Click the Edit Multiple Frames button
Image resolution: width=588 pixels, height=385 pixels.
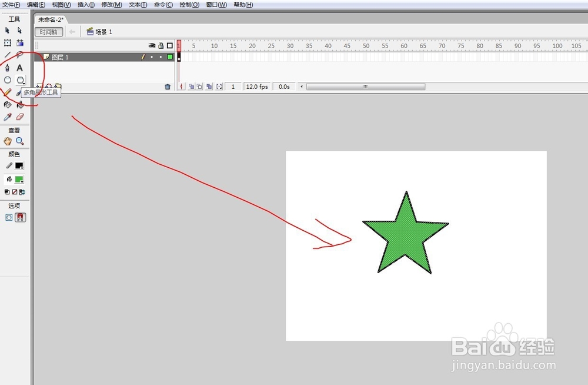(x=209, y=87)
